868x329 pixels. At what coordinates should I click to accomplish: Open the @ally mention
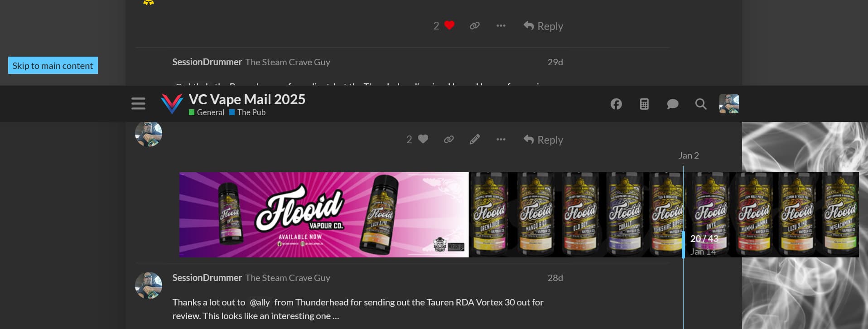pos(260,302)
